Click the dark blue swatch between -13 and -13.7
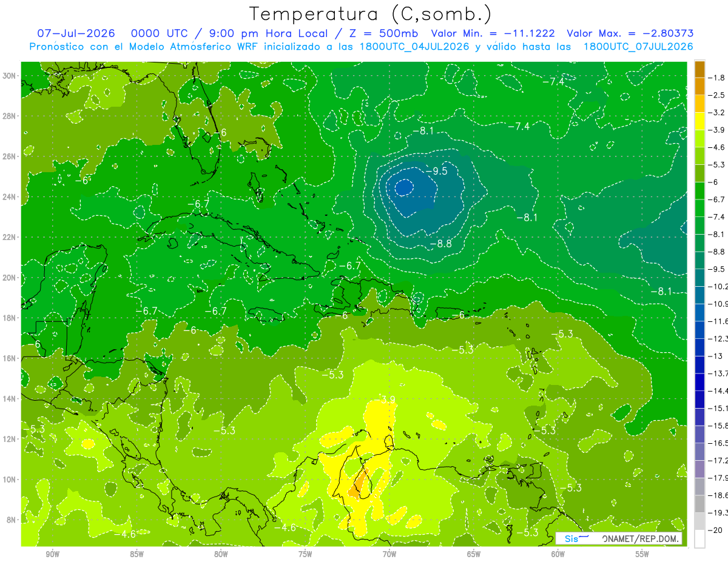The width and height of the screenshot is (728, 562). [x=699, y=364]
